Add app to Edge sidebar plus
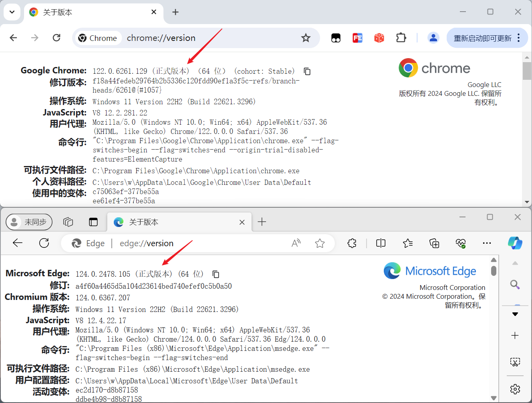 [515, 335]
